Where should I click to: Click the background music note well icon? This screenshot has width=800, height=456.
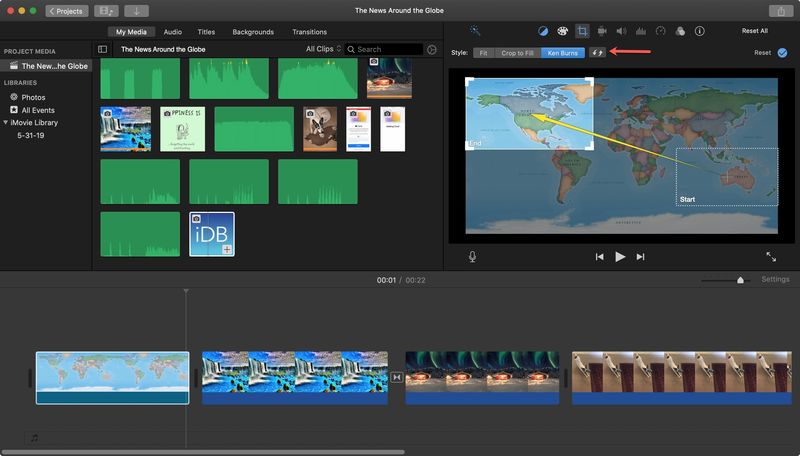34,438
